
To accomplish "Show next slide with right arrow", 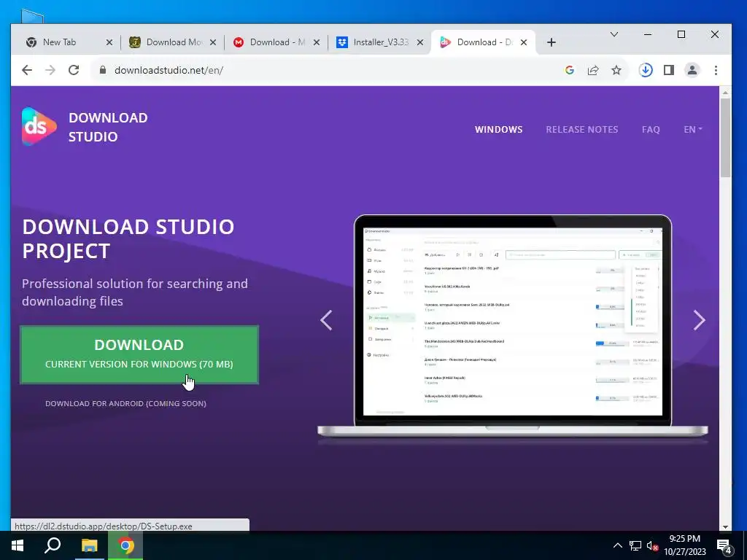I will coord(699,320).
